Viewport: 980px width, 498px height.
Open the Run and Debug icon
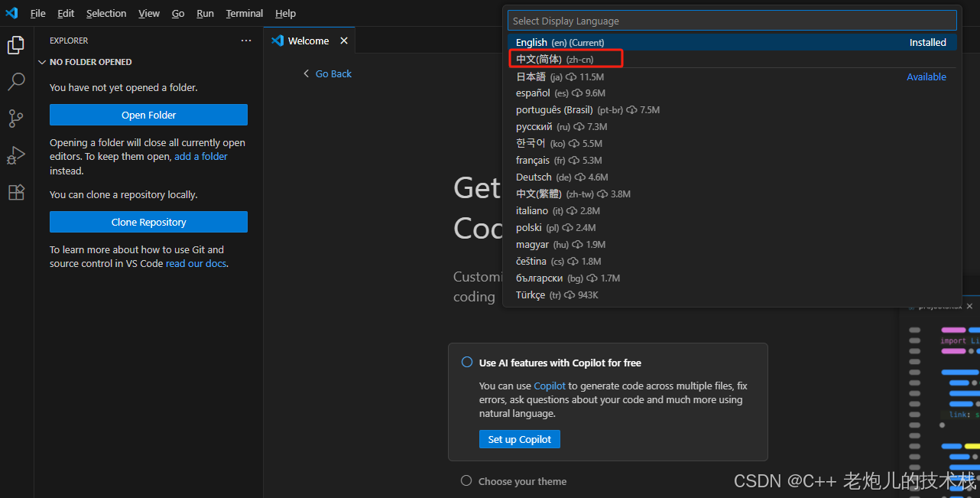tap(16, 155)
